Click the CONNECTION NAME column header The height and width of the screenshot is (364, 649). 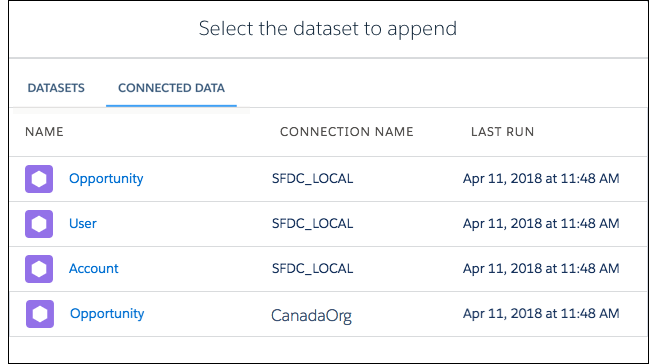[x=347, y=132]
